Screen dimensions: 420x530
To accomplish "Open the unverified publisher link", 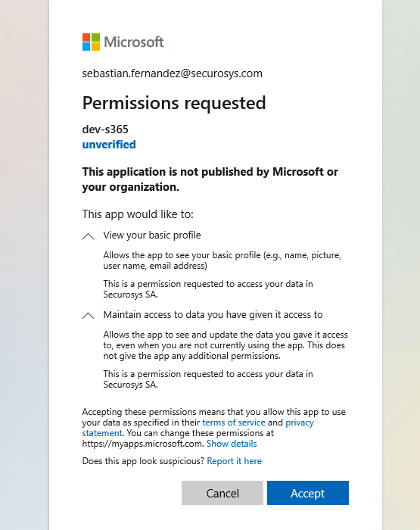I will click(109, 145).
